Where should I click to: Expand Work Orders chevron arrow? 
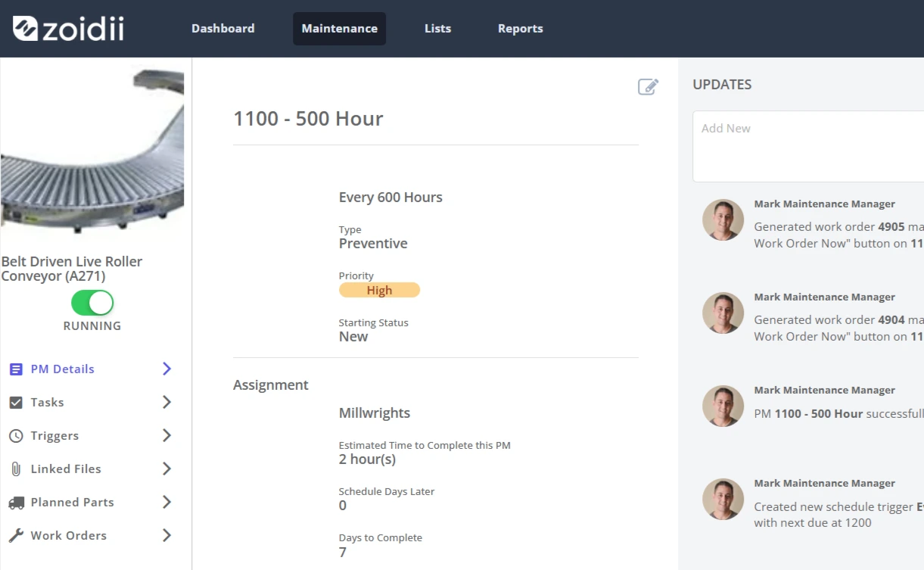point(166,535)
